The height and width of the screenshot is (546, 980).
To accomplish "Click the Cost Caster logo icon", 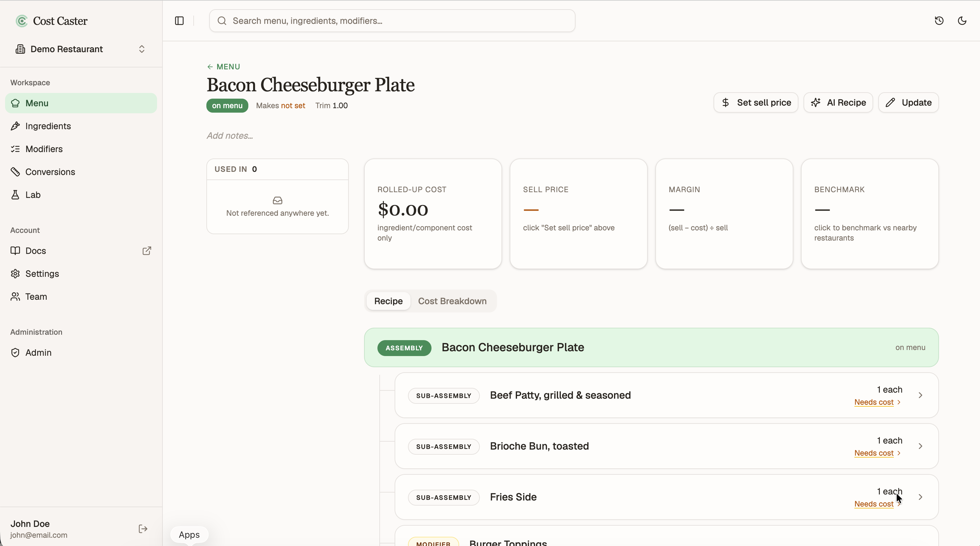I will coord(22,21).
